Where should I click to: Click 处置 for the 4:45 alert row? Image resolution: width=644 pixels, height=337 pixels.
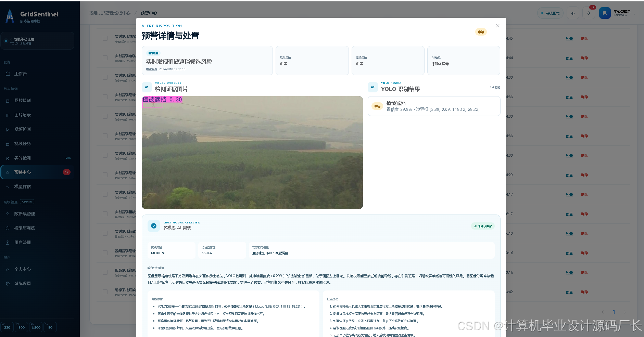569,39
